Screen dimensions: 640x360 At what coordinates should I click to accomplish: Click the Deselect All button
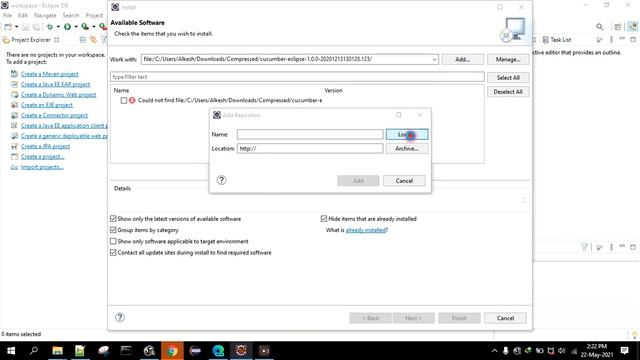click(508, 92)
